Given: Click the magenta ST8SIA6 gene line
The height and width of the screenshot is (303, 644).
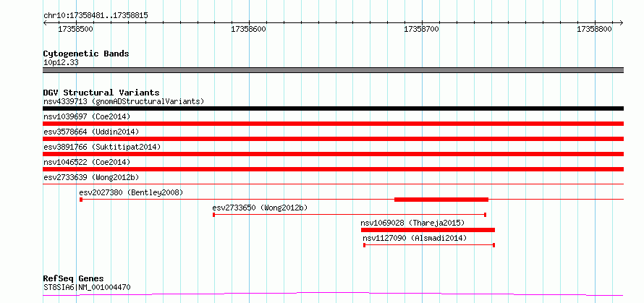Looking at the screenshot, I should [333, 294].
